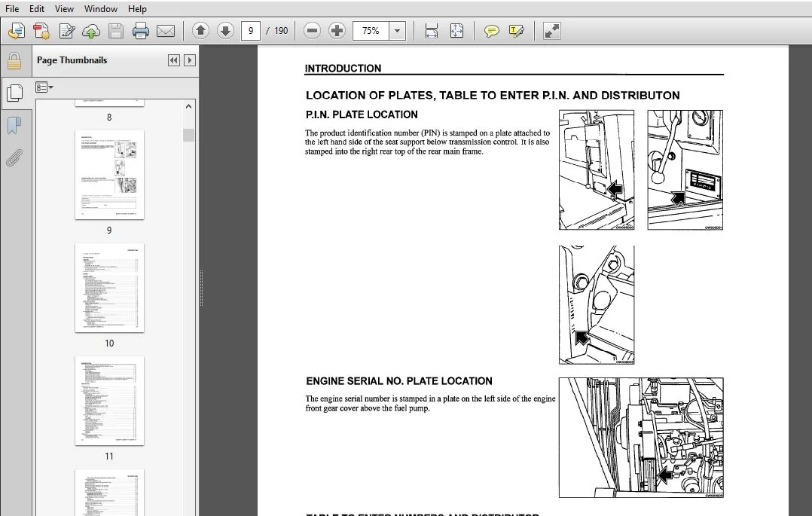Click the fit one full page icon
This screenshot has width=812, height=516.
456,31
